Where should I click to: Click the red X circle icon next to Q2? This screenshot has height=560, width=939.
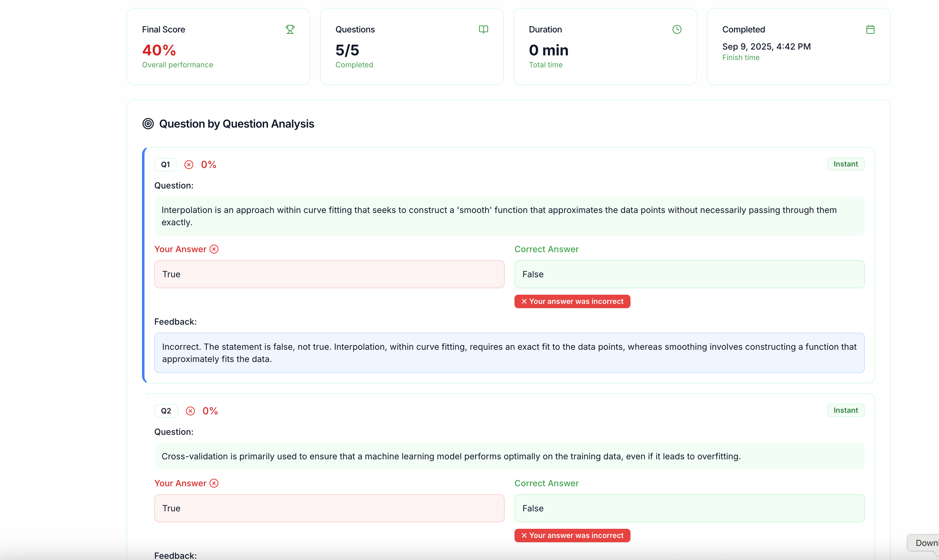[190, 411]
